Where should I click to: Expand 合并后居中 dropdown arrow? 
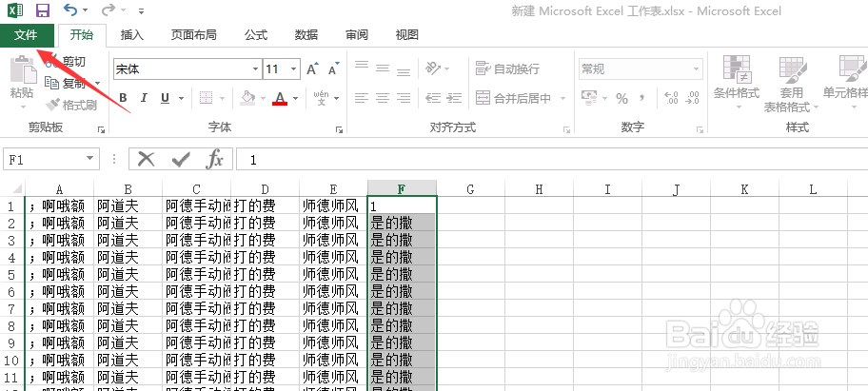point(562,98)
